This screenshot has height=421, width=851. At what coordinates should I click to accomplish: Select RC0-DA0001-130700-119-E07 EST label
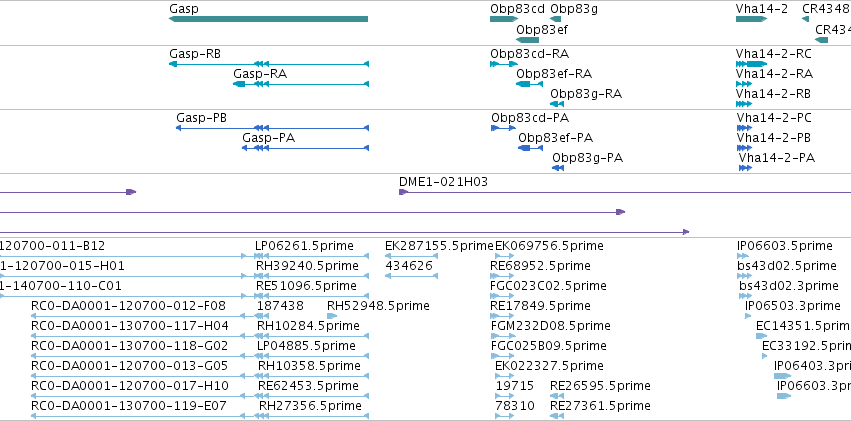[x=129, y=406]
